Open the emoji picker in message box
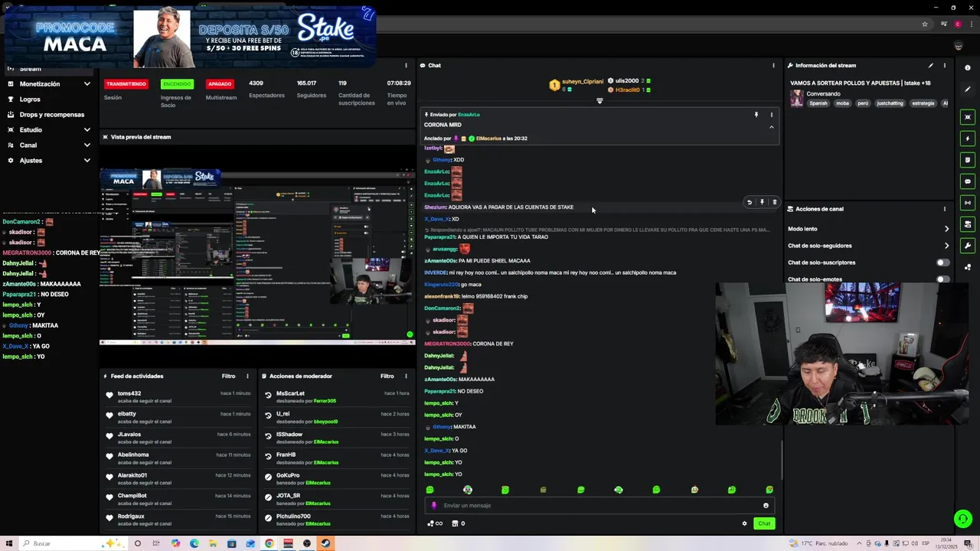Viewport: 980px width, 551px height. pos(766,505)
